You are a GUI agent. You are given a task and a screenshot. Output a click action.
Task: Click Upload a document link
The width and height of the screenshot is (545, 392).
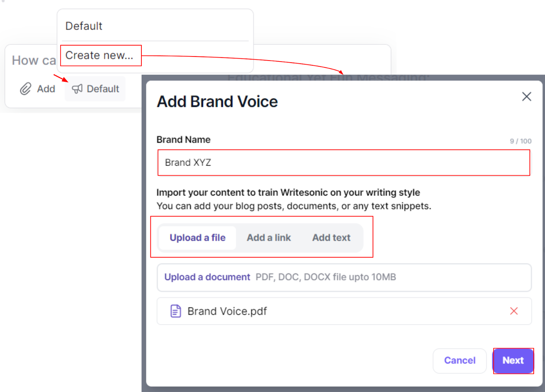(x=207, y=277)
